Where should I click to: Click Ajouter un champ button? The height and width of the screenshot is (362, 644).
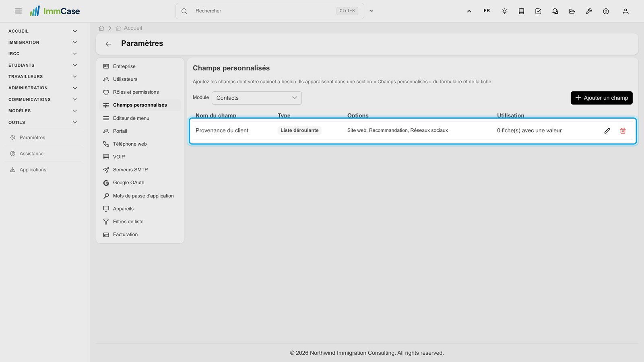pos(602,98)
